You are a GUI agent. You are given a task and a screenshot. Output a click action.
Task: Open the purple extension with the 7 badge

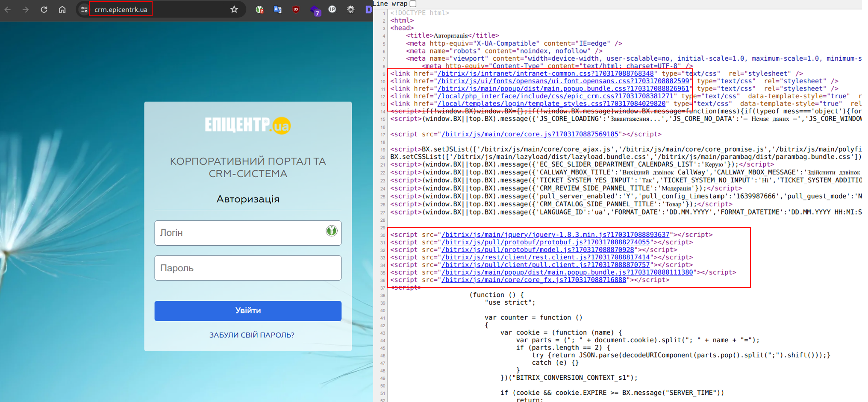click(315, 10)
